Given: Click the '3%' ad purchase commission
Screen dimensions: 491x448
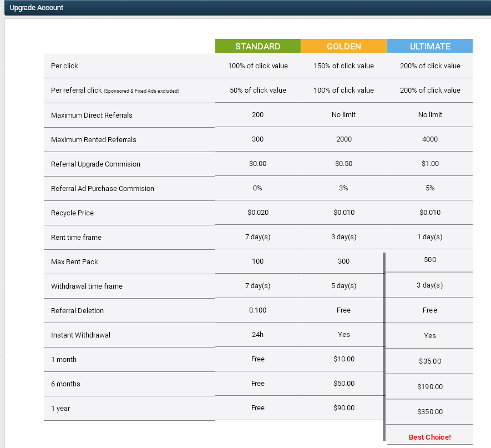Looking at the screenshot, I should pos(343,188).
